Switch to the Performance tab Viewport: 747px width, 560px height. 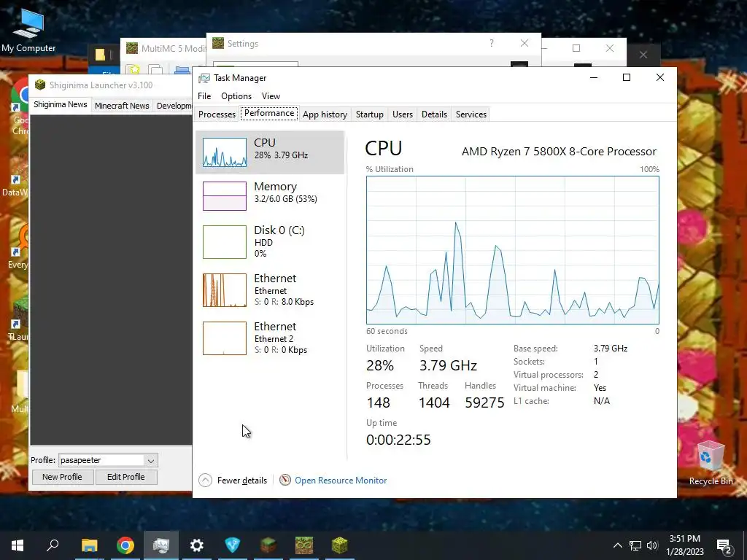[x=269, y=113]
